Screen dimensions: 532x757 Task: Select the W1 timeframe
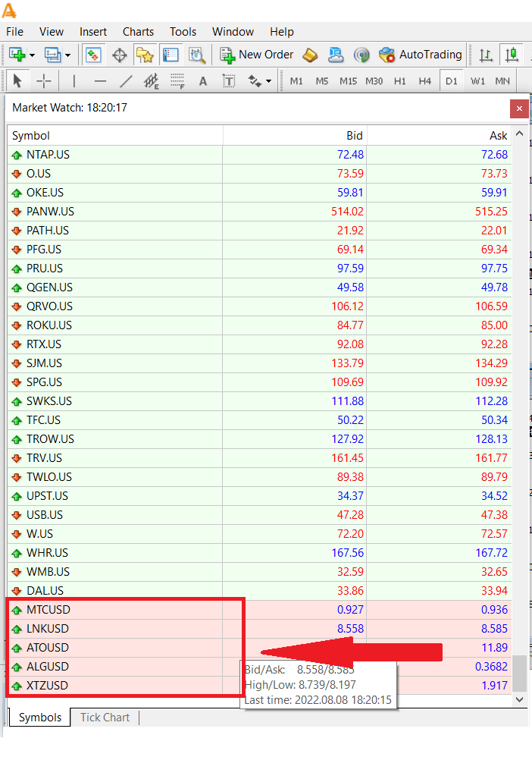[477, 81]
